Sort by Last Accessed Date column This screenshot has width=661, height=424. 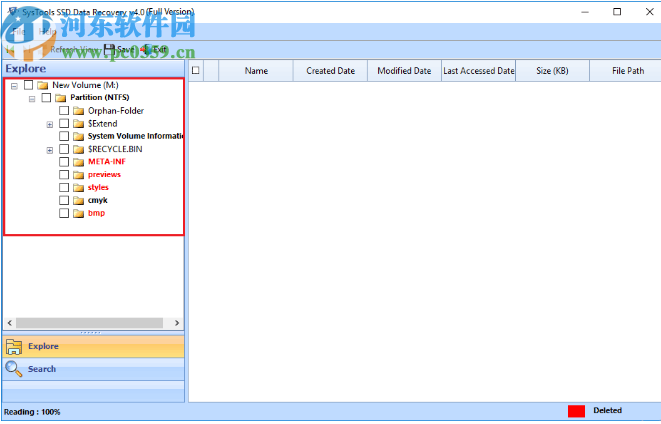click(478, 71)
